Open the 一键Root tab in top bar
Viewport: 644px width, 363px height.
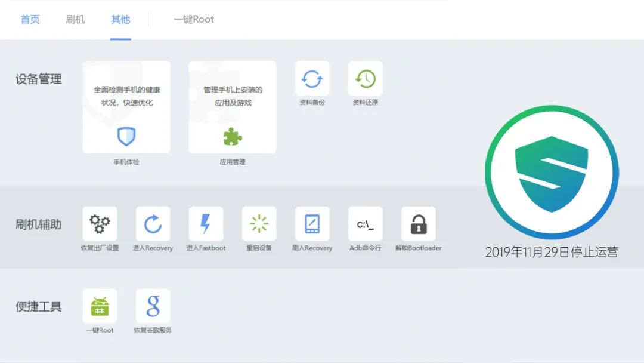tap(193, 19)
